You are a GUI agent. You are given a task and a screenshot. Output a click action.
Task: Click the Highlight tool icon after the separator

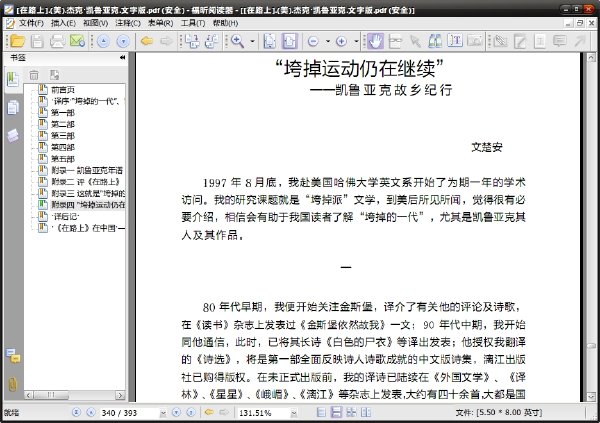click(500, 41)
